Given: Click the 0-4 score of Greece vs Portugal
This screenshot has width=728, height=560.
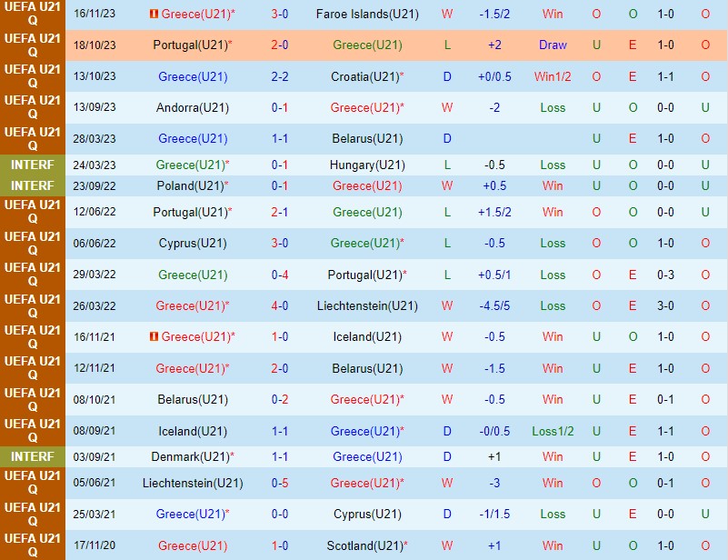Looking at the screenshot, I should coord(280,275).
